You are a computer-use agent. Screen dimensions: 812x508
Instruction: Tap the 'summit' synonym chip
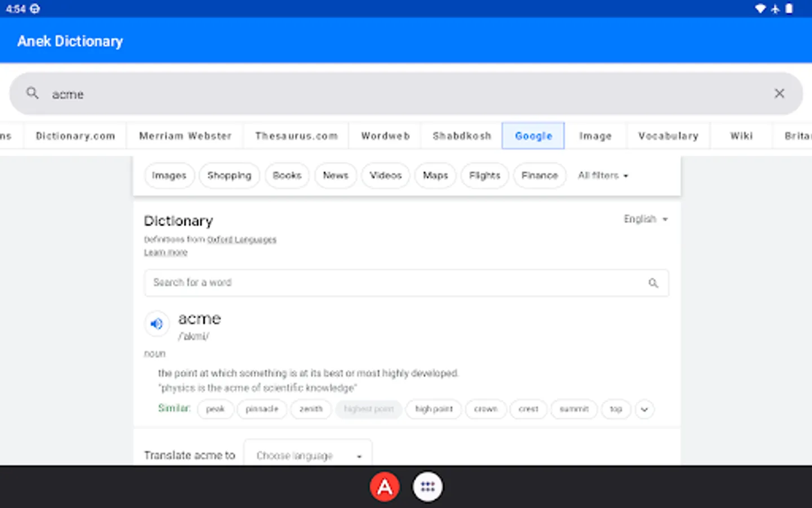[574, 409]
